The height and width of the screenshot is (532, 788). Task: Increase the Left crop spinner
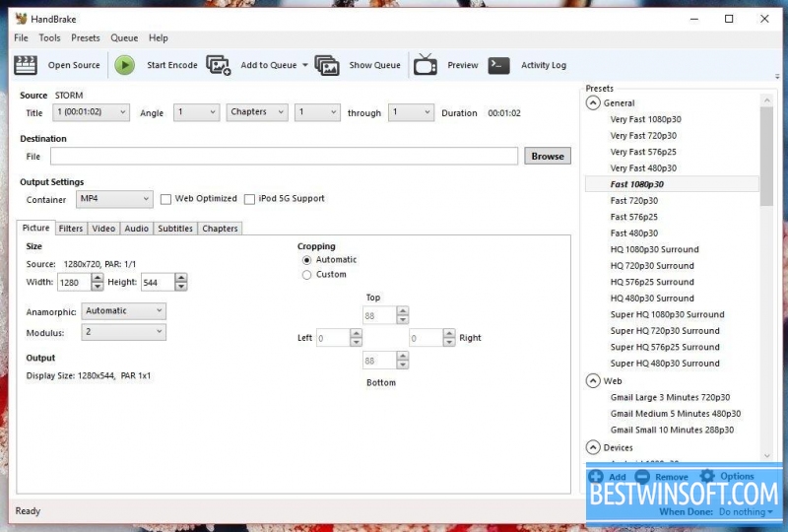(356, 333)
